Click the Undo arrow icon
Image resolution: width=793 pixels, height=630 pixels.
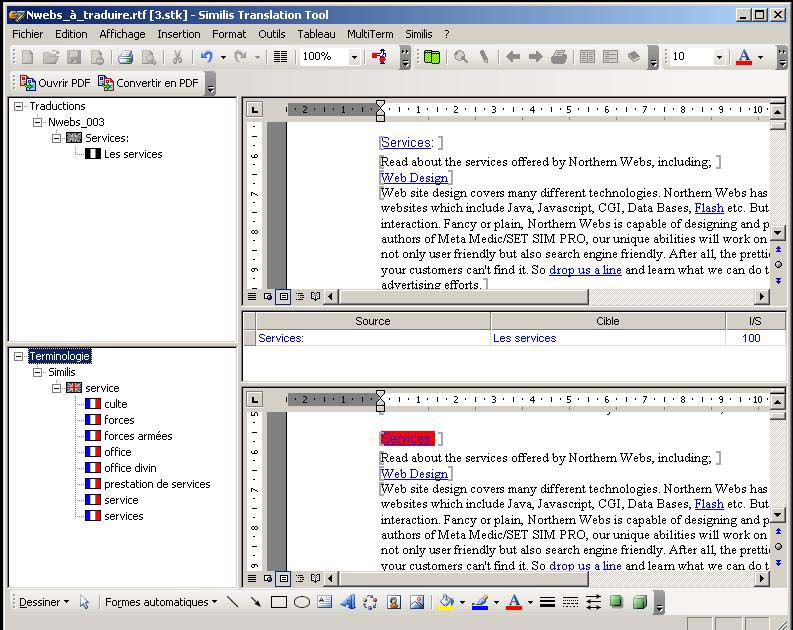click(x=207, y=57)
